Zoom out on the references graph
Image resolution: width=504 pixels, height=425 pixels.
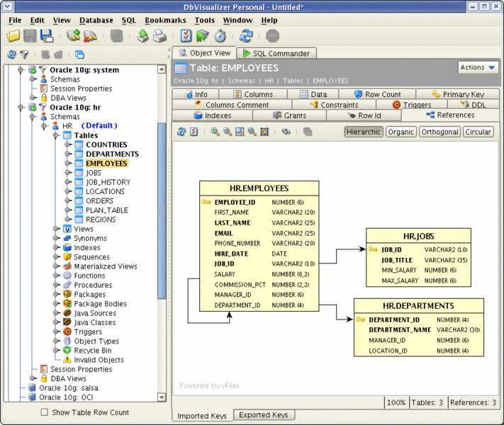[x=227, y=132]
